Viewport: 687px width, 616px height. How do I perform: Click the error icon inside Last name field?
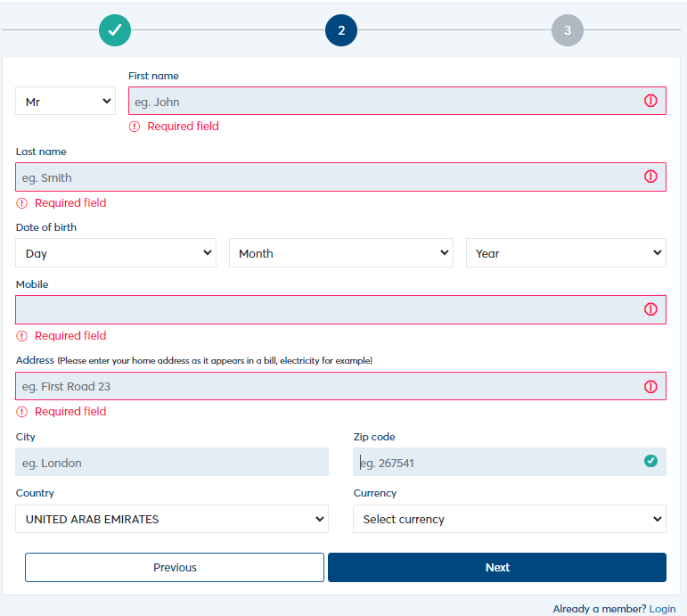click(x=650, y=177)
